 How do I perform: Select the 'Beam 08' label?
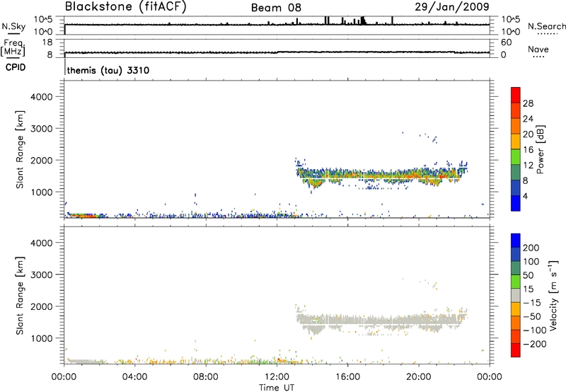pyautogui.click(x=276, y=8)
